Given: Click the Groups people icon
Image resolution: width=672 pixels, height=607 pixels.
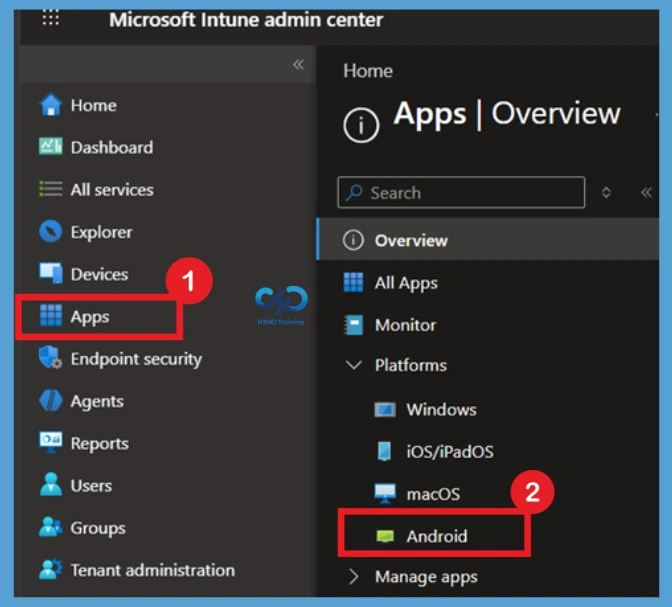Looking at the screenshot, I should (x=51, y=527).
